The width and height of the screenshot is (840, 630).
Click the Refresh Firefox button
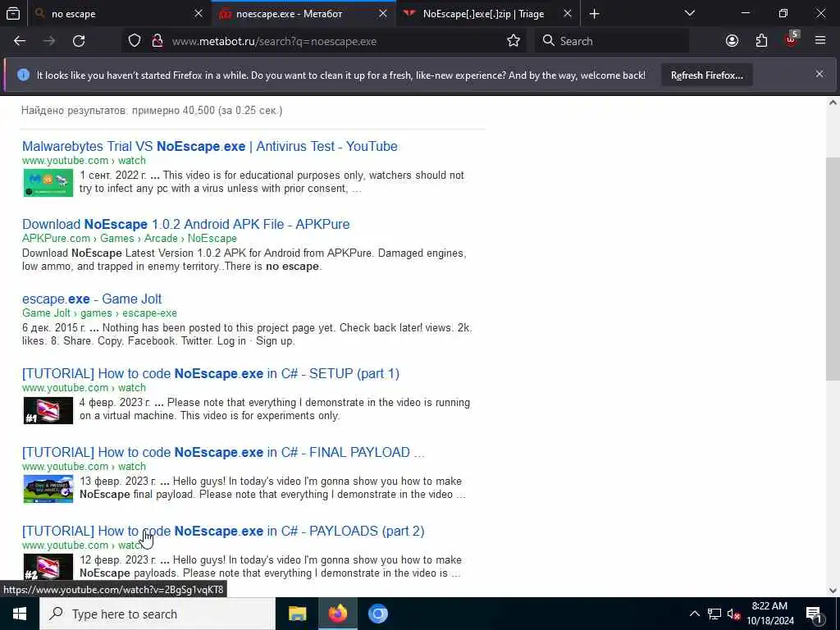click(x=706, y=75)
